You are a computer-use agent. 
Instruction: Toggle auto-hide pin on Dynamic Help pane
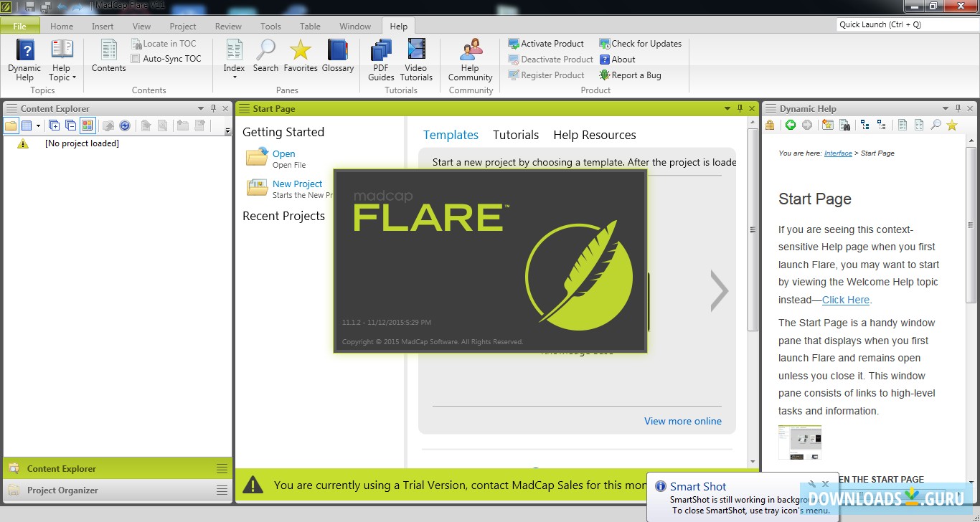(x=958, y=108)
